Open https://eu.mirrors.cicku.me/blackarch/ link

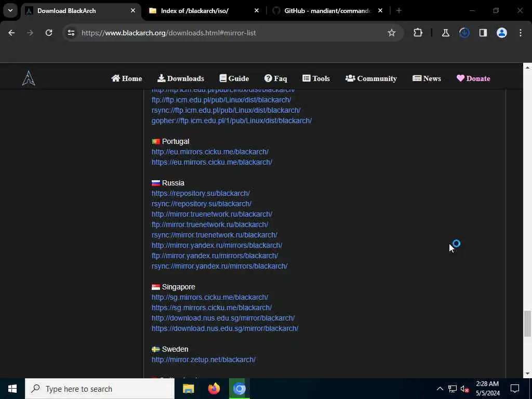coord(212,162)
